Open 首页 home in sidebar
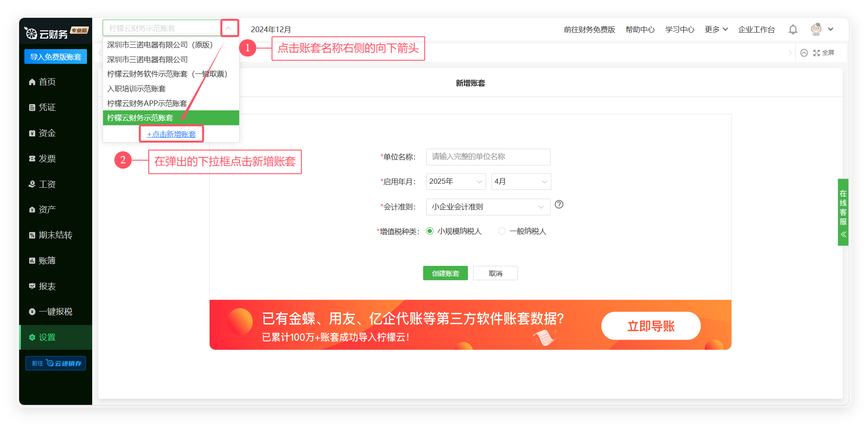Screen dimensions: 868x424 47,82
